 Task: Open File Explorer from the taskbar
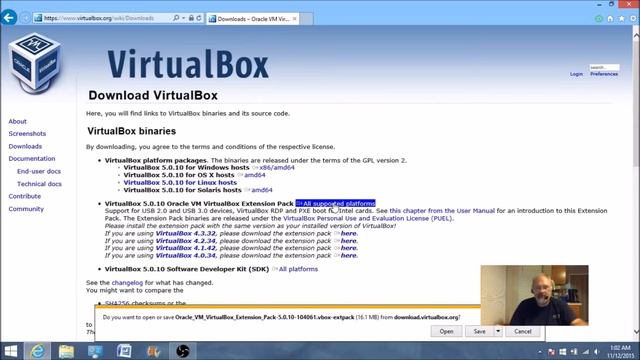coord(66,351)
